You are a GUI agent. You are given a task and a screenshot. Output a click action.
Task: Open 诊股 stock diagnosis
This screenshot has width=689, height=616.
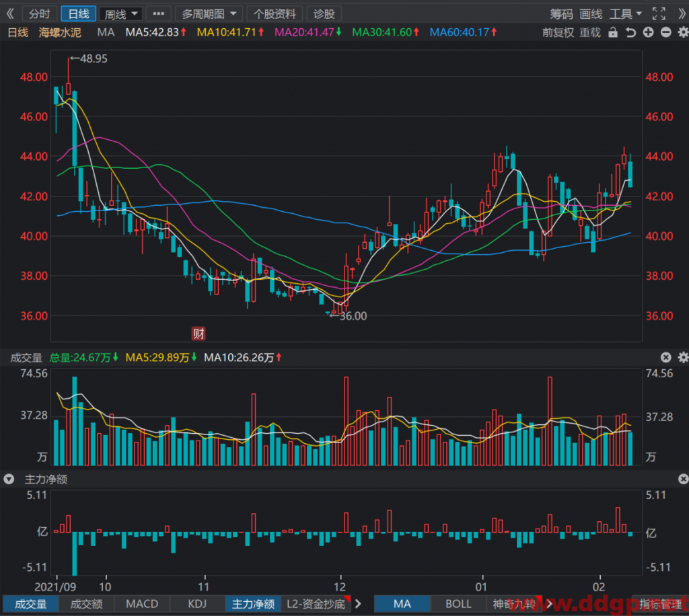(x=324, y=14)
